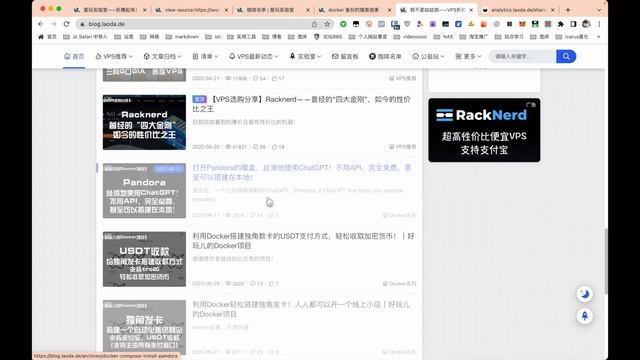Click the browser back arrow
The height and width of the screenshot is (360, 640).
41,24
